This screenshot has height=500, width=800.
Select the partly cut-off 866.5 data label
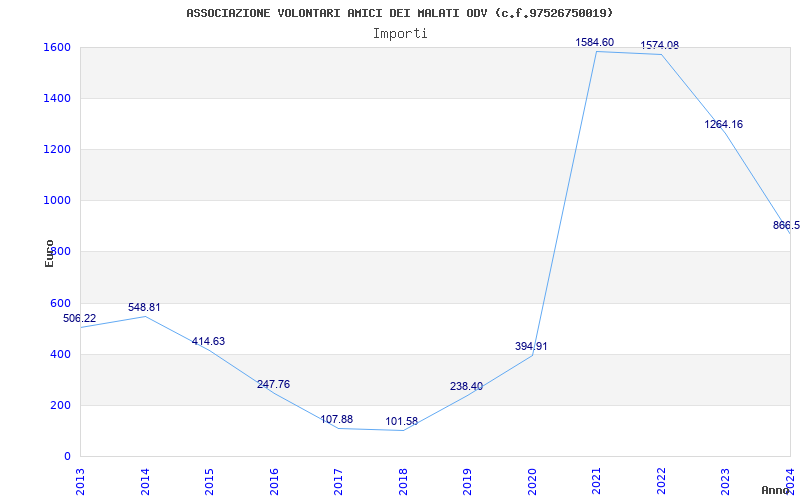pos(786,226)
